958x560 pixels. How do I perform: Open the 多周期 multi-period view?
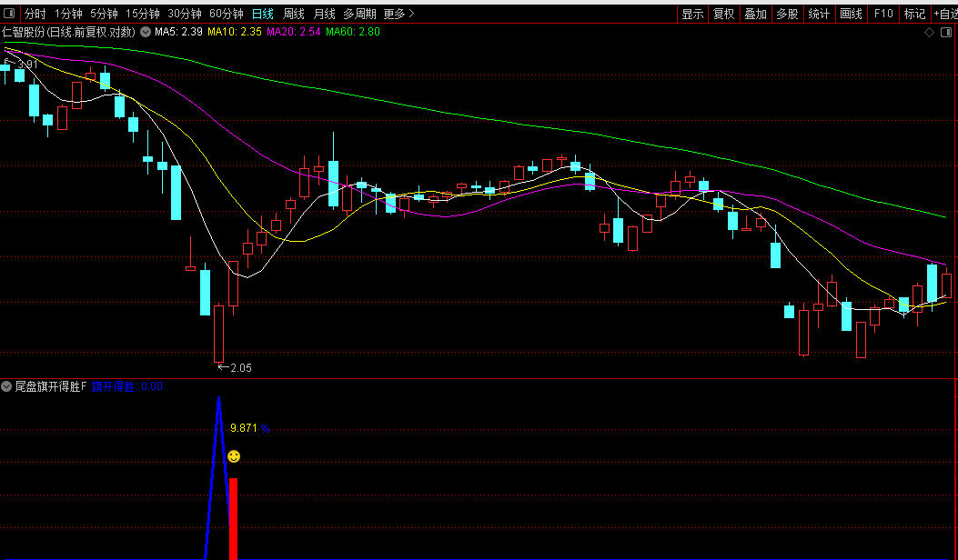pyautogui.click(x=359, y=14)
